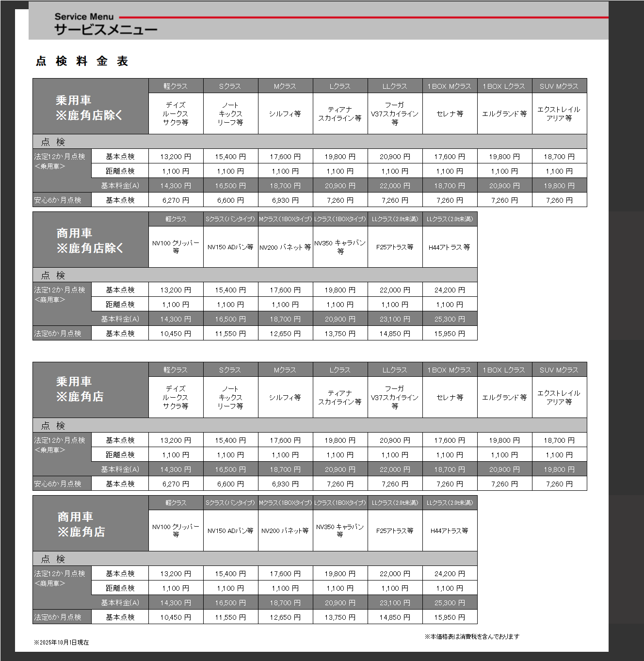The height and width of the screenshot is (661, 644).
Task: Select the 点検料金表 section heading
Action: [x=81, y=61]
